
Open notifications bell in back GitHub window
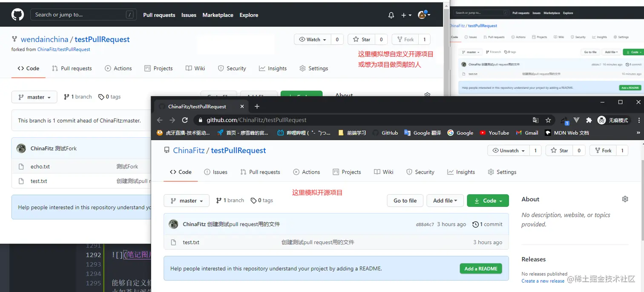pyautogui.click(x=391, y=15)
